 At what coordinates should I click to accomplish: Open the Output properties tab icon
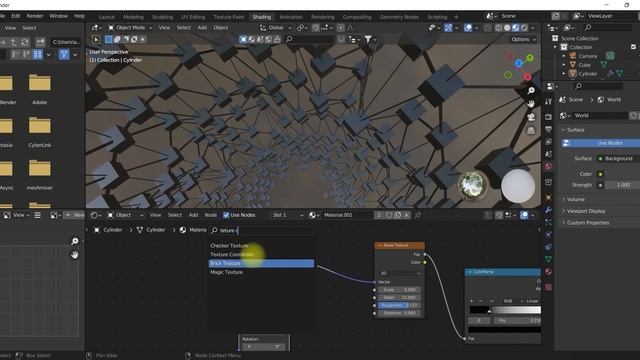coord(549,129)
